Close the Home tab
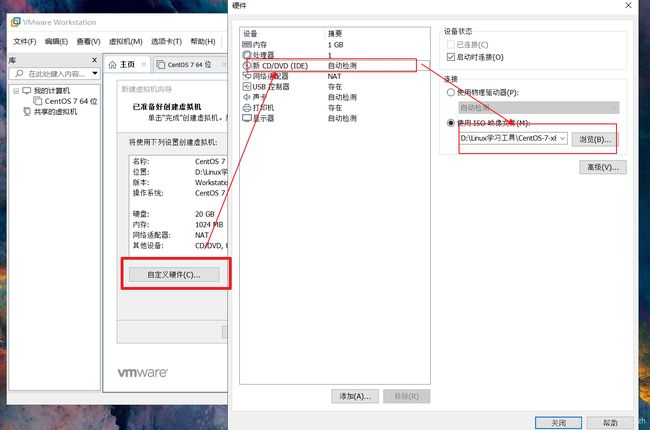This screenshot has width=650, height=430. point(143,64)
